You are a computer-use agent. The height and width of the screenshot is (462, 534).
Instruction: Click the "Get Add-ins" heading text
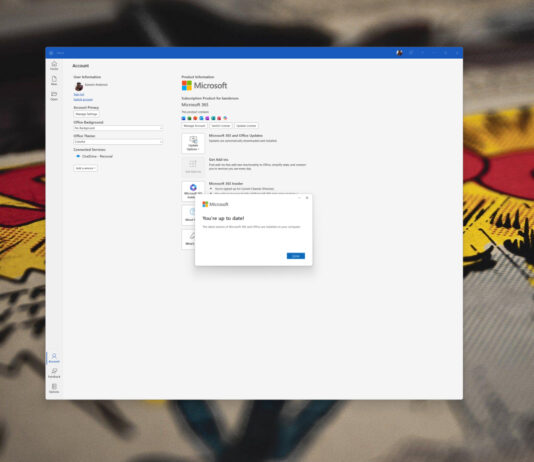click(219, 159)
